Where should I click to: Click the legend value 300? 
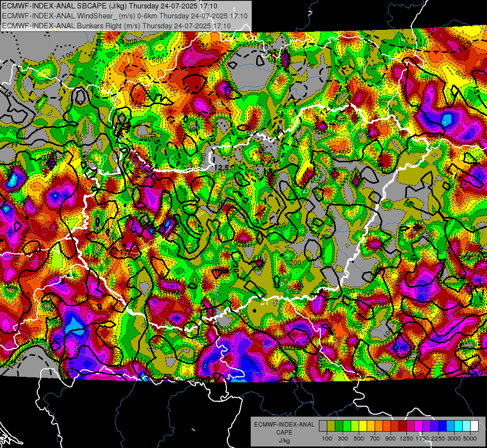pos(343,439)
